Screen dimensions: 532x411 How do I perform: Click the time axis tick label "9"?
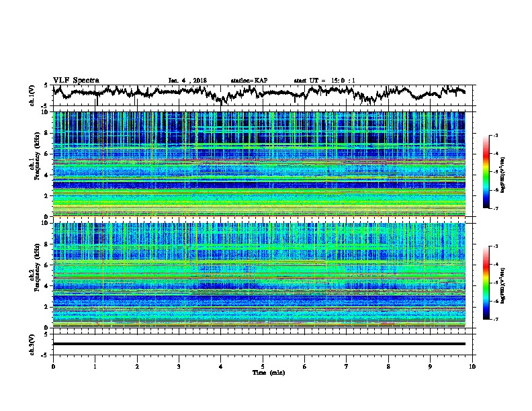point(430,367)
